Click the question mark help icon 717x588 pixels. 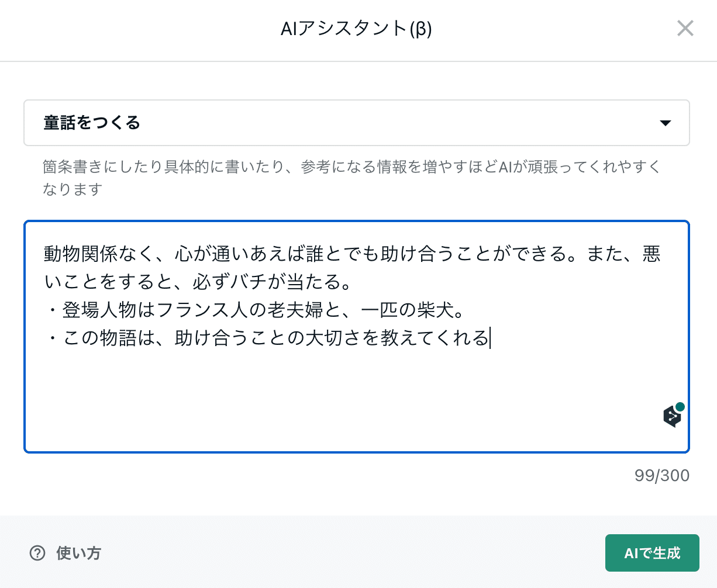(37, 553)
